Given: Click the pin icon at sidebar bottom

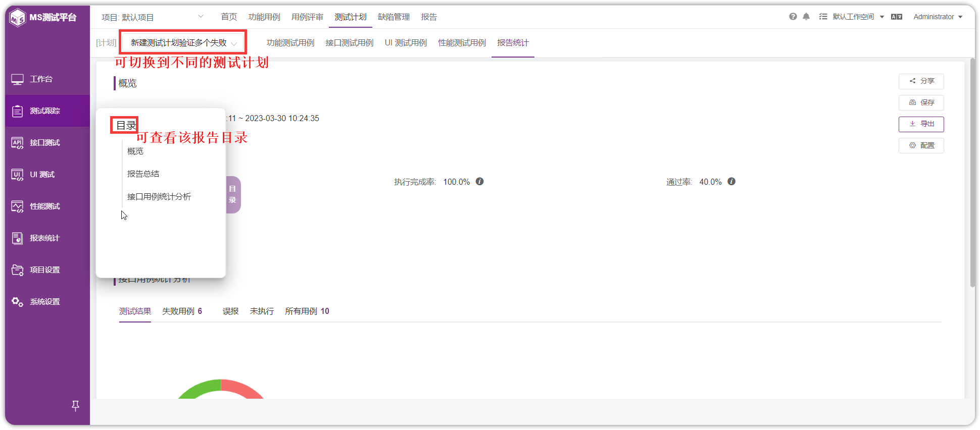Looking at the screenshot, I should 75,406.
